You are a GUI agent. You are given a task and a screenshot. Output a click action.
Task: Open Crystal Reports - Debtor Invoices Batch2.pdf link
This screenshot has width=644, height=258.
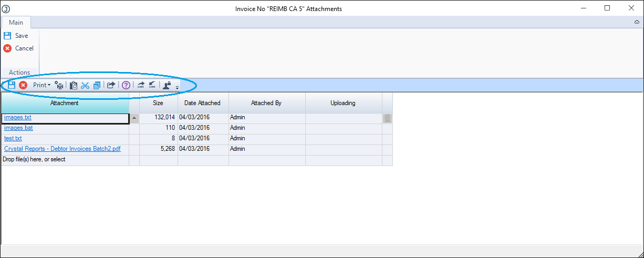point(62,149)
